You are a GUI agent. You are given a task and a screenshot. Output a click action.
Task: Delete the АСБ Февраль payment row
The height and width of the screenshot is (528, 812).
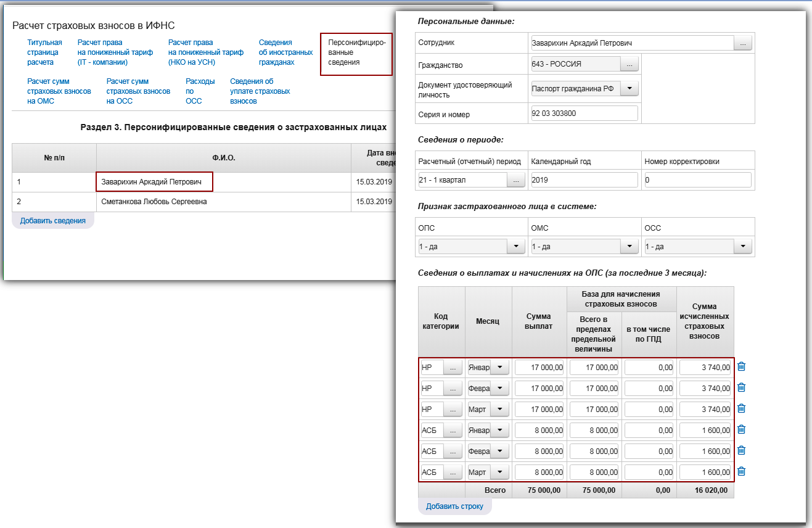pos(742,450)
